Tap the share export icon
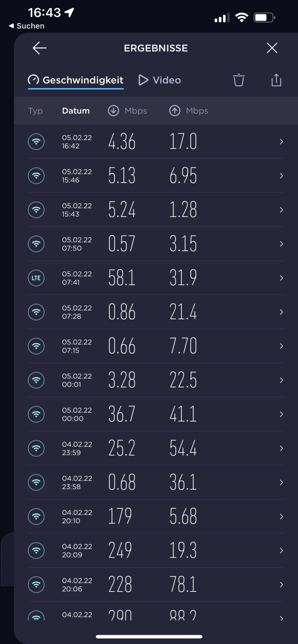This screenshot has height=644, width=298. tap(276, 80)
